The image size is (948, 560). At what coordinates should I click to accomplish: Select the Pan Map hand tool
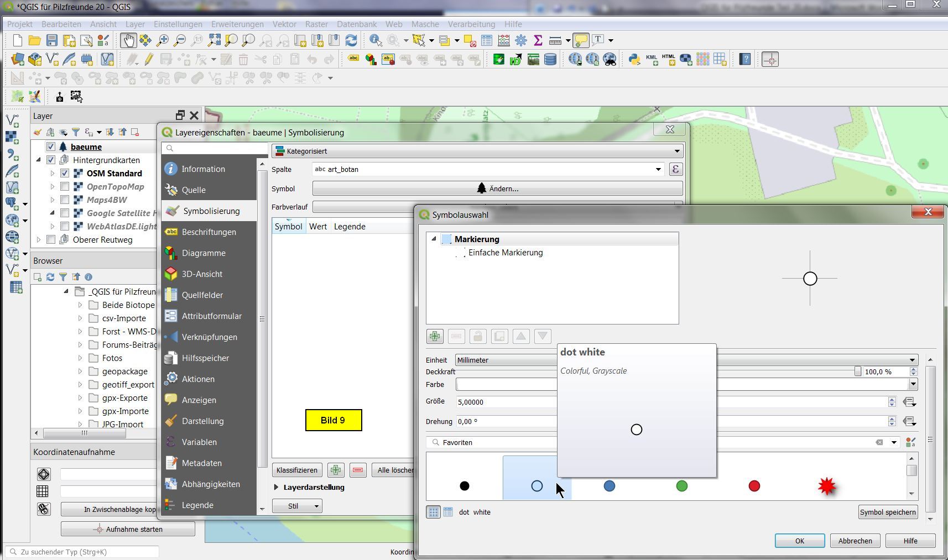128,40
